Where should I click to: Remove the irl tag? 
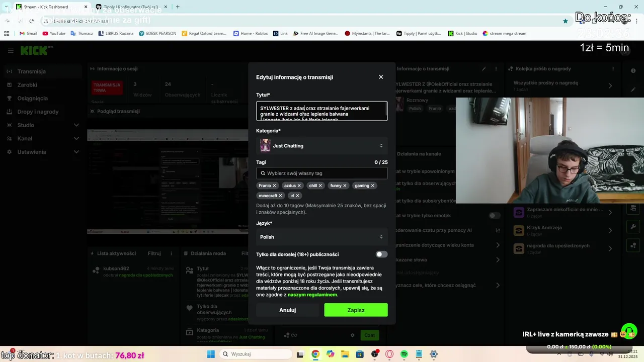[x=297, y=196]
